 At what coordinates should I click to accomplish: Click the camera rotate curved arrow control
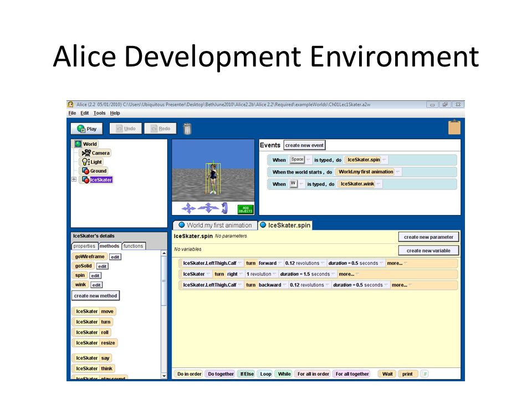224,208
